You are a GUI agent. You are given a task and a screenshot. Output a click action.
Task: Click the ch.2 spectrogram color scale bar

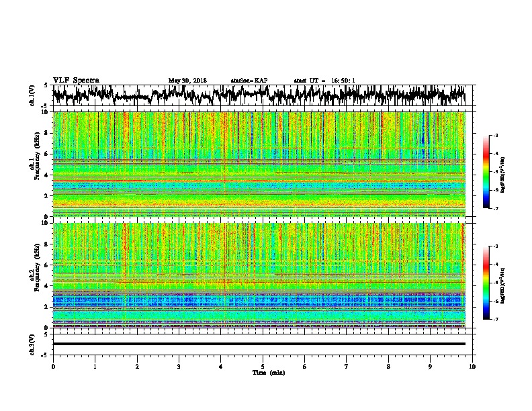(486, 283)
